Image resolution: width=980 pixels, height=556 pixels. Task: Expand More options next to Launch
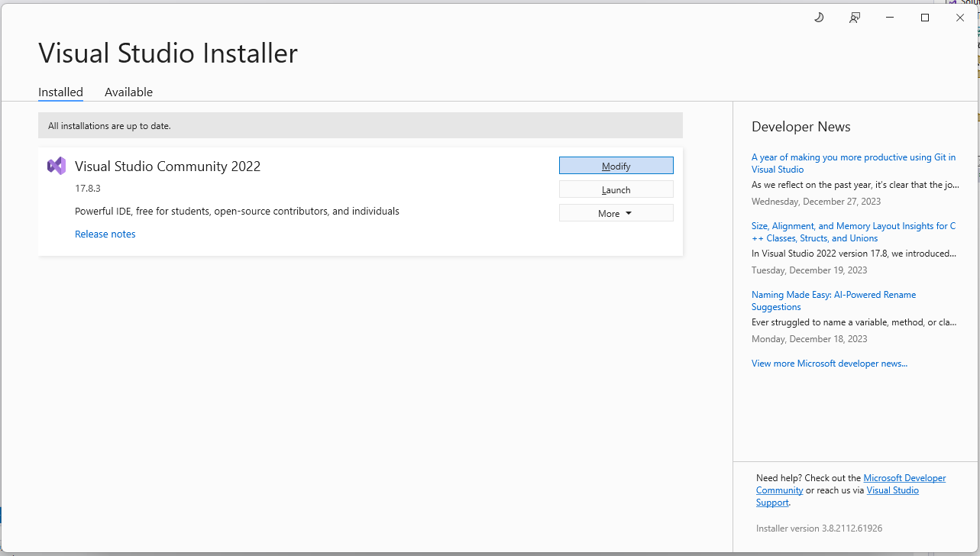coord(616,212)
